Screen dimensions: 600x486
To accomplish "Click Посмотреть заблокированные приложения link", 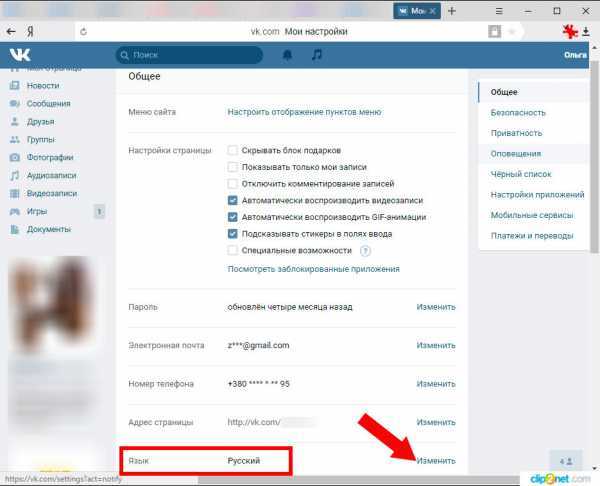I will (x=313, y=269).
